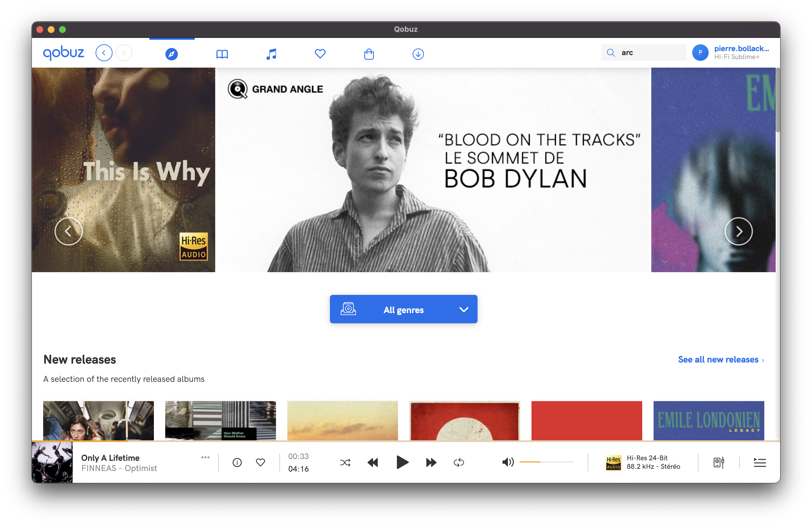Open Downloads with the download arrow icon
This screenshot has height=525, width=812.
point(418,53)
